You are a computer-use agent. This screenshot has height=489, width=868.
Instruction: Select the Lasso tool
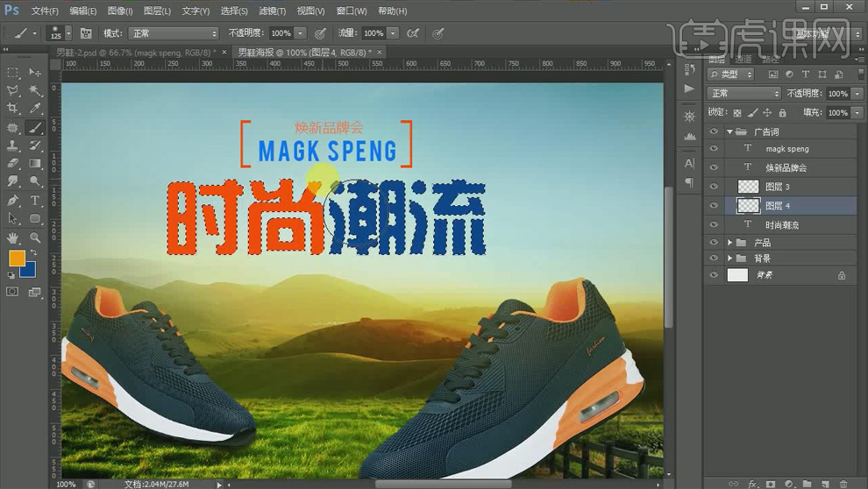[x=12, y=90]
